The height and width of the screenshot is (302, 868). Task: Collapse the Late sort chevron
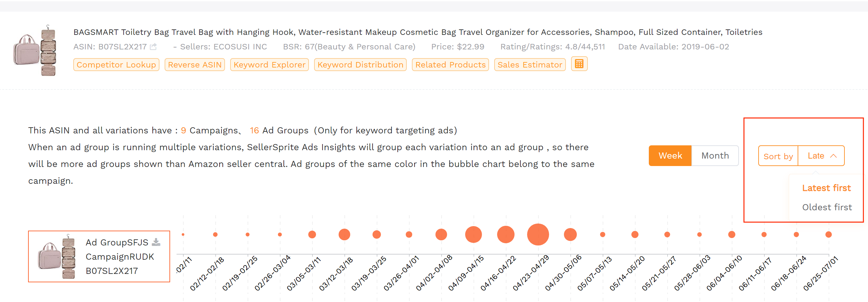click(833, 156)
